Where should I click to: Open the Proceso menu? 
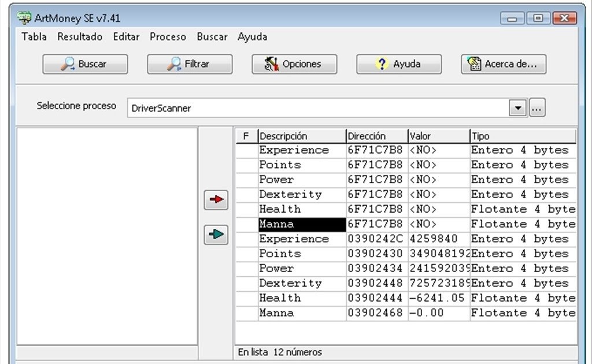(168, 36)
